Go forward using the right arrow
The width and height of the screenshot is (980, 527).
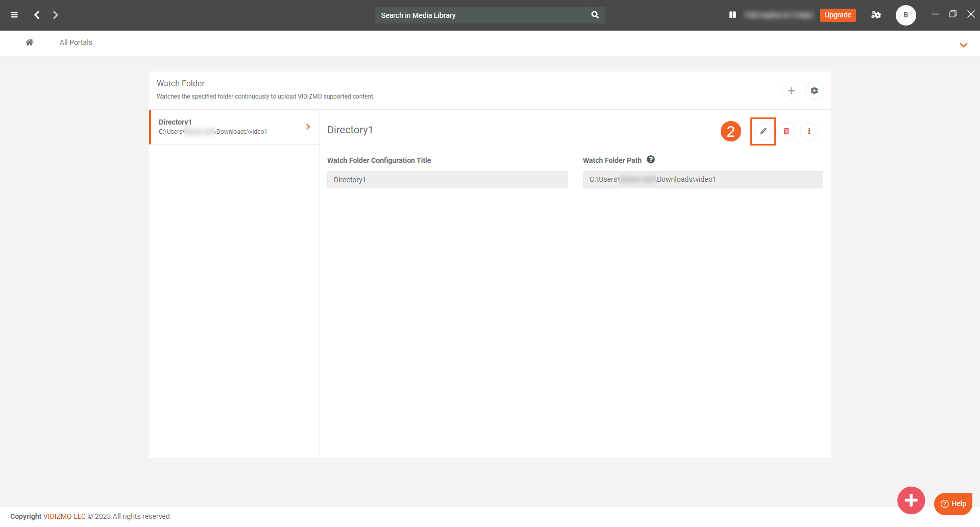56,15
